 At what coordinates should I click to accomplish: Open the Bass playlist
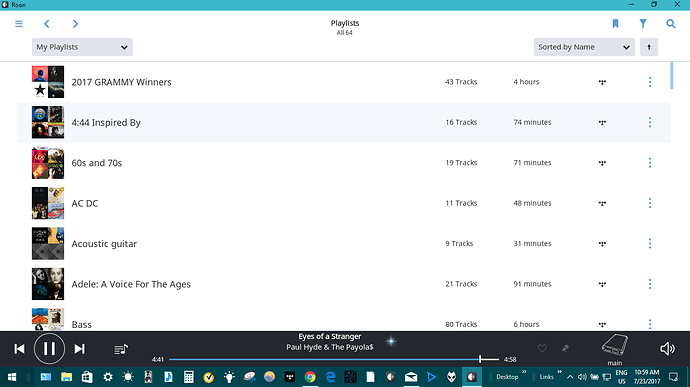[82, 324]
